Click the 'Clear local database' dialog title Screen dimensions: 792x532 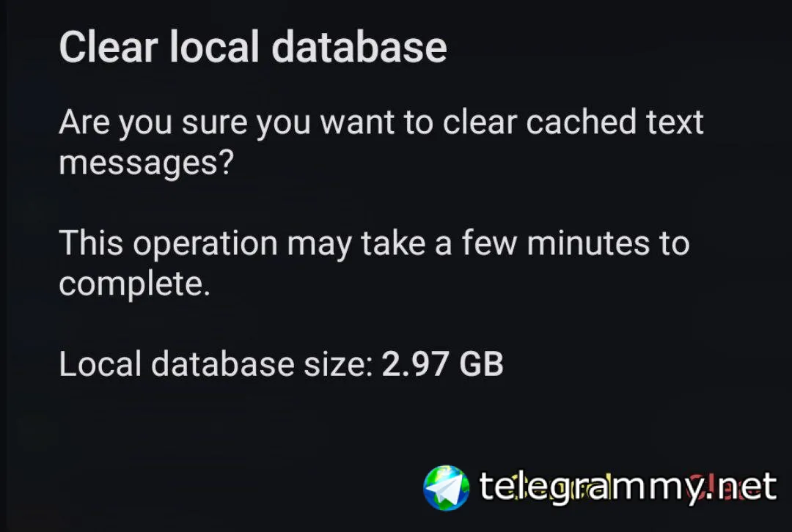pos(253,48)
